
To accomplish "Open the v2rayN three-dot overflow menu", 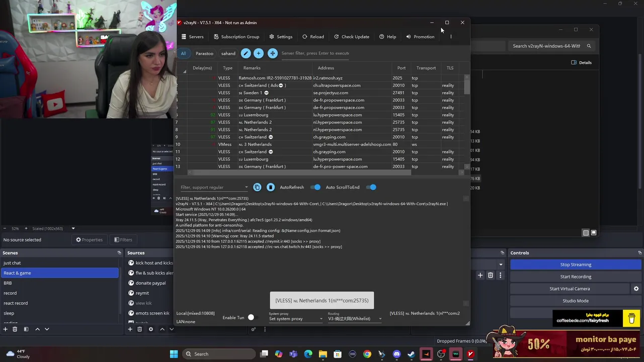I will coord(451,37).
